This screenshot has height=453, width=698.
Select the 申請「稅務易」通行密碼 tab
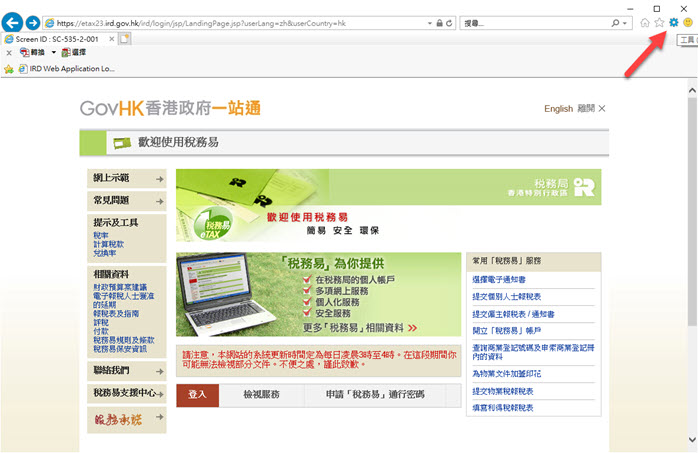[375, 395]
